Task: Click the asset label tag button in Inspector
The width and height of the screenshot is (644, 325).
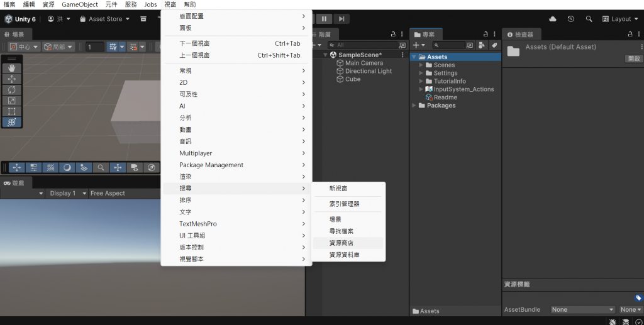Action: (638, 298)
